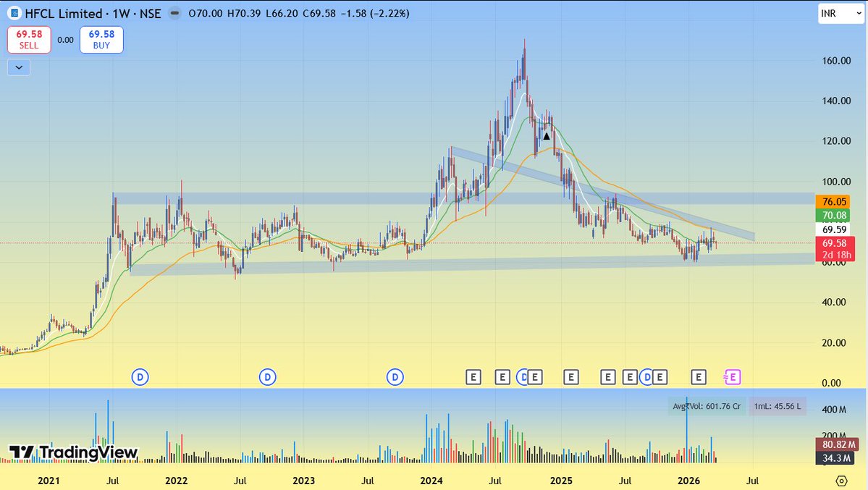This screenshot has height=490, width=868.
Task: Collapse the legend with the chevron under SELL
Action: pos(19,67)
